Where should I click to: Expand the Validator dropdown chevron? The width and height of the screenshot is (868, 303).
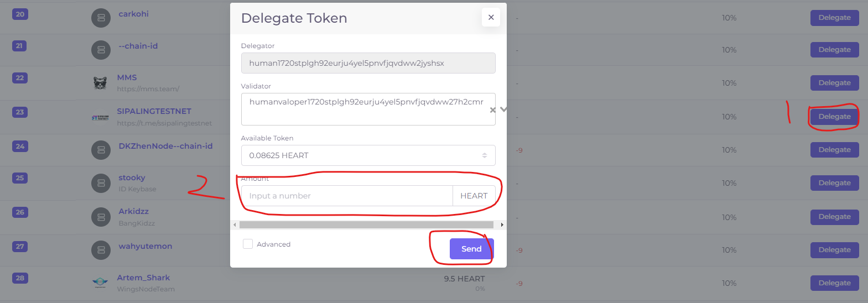(503, 109)
